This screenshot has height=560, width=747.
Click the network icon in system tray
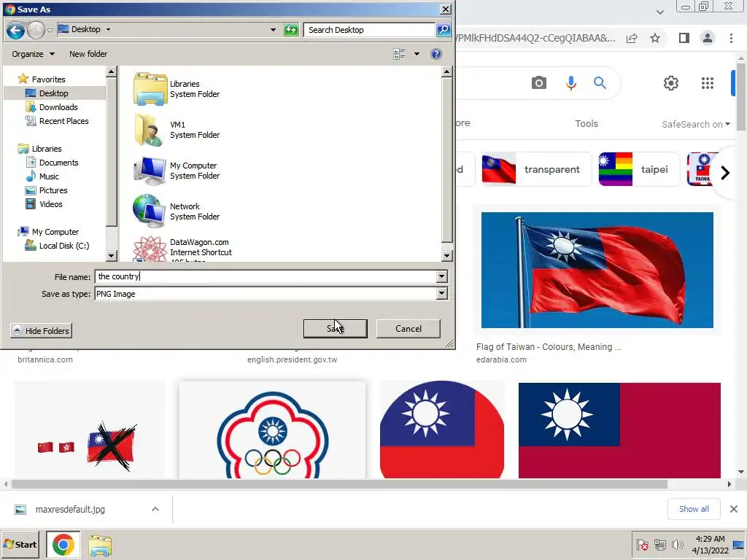[659, 544]
